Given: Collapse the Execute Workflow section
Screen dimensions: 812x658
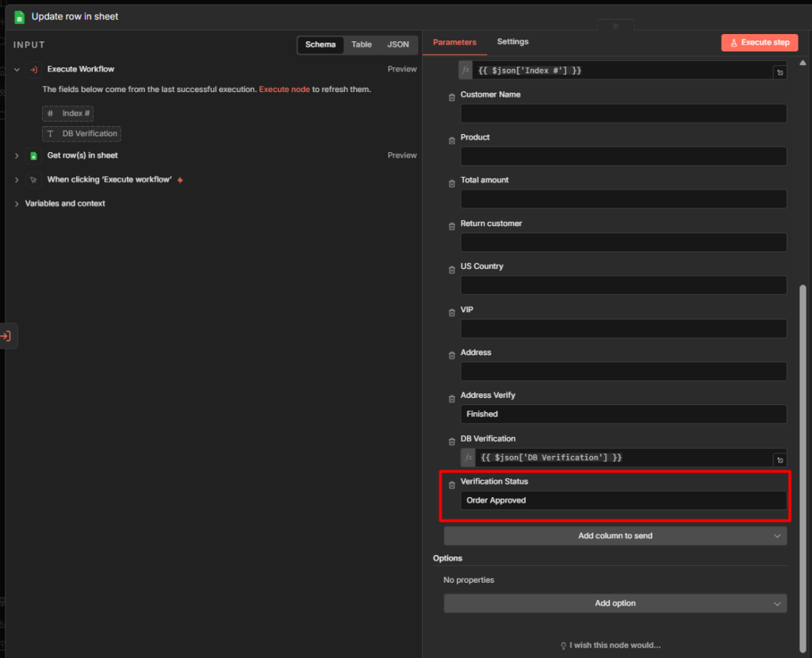Looking at the screenshot, I should click(x=16, y=69).
